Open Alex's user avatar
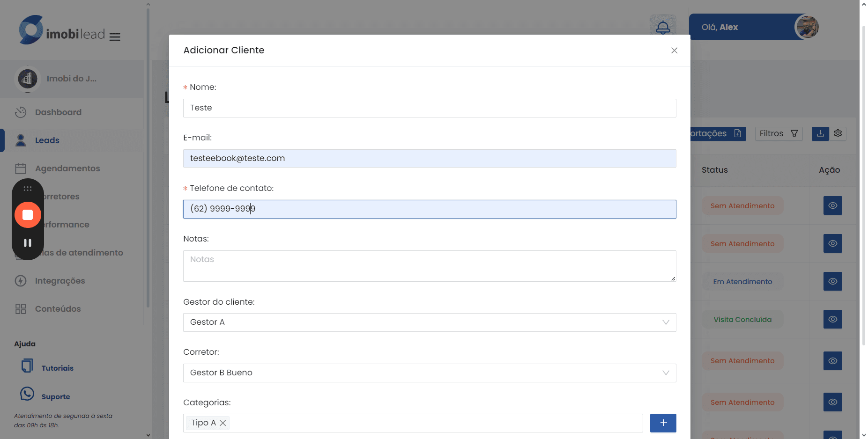The width and height of the screenshot is (868, 439). click(x=807, y=27)
